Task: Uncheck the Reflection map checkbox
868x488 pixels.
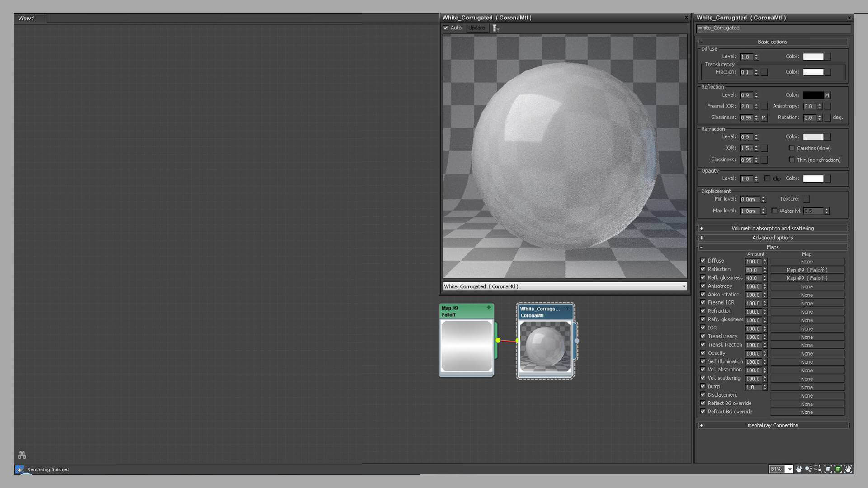Action: [703, 269]
